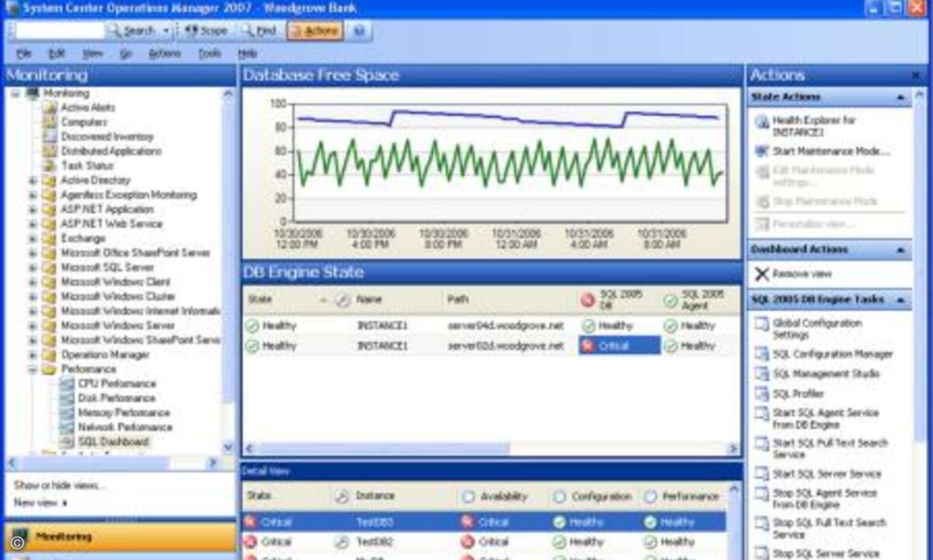Select the server04d.woodgrove.net row path
Image resolution: width=933 pixels, height=560 pixels.
point(505,326)
